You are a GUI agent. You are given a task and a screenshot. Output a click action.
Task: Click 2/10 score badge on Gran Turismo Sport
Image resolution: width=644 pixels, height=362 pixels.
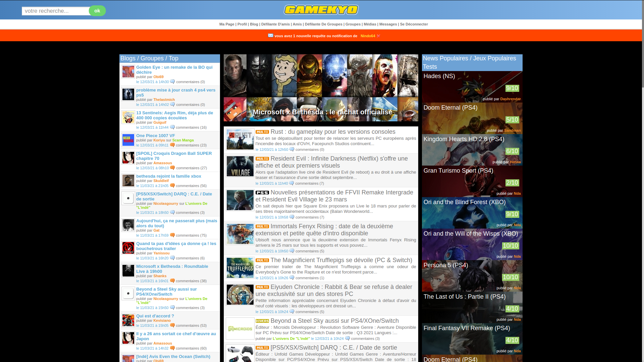tap(512, 183)
